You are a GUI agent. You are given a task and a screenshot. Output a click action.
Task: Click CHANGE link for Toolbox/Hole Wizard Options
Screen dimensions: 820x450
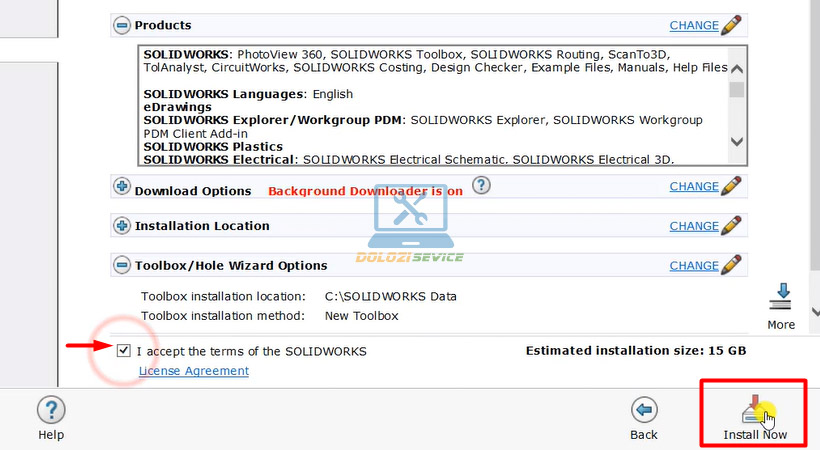point(694,266)
